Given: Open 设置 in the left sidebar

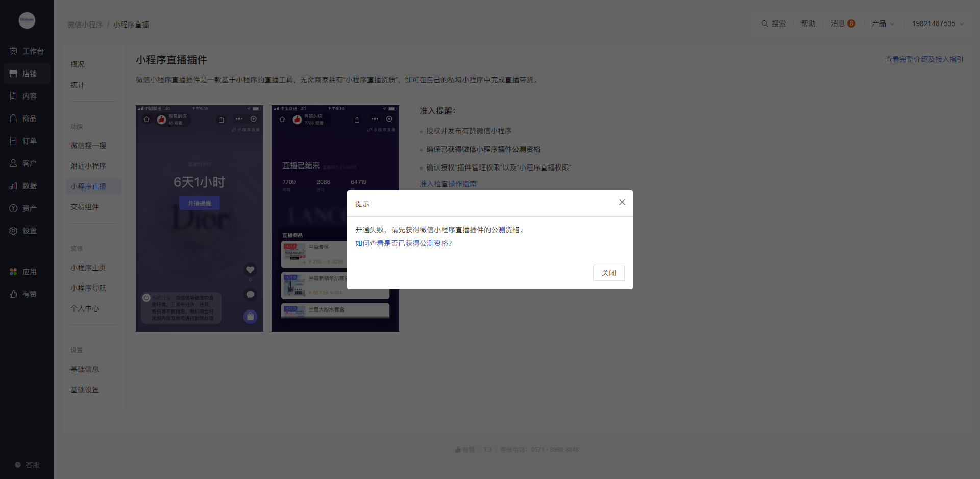Looking at the screenshot, I should click(x=27, y=231).
